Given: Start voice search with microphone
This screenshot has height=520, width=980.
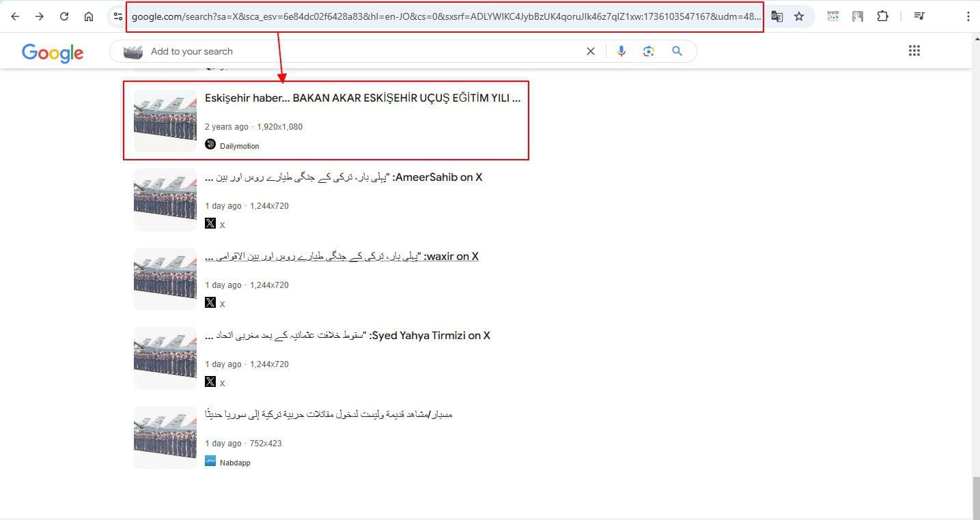Looking at the screenshot, I should (x=621, y=51).
